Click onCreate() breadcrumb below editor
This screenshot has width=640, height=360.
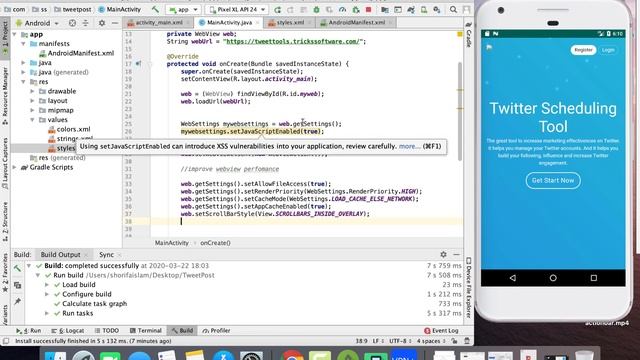point(215,243)
